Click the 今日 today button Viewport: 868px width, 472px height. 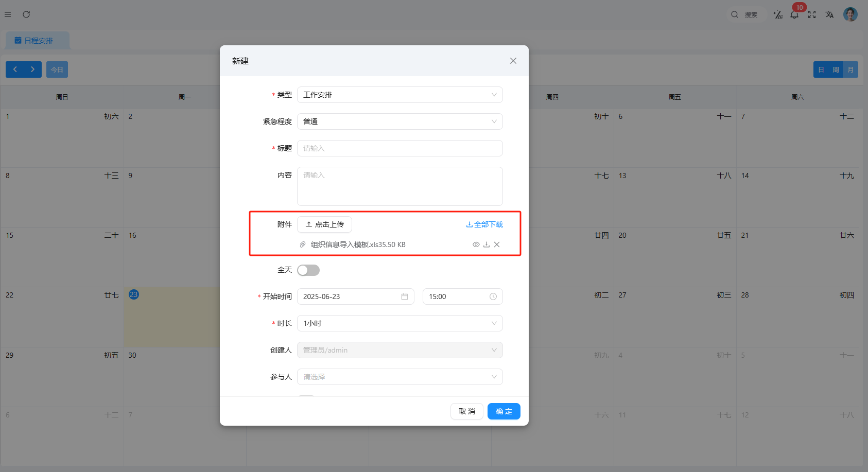coord(57,69)
